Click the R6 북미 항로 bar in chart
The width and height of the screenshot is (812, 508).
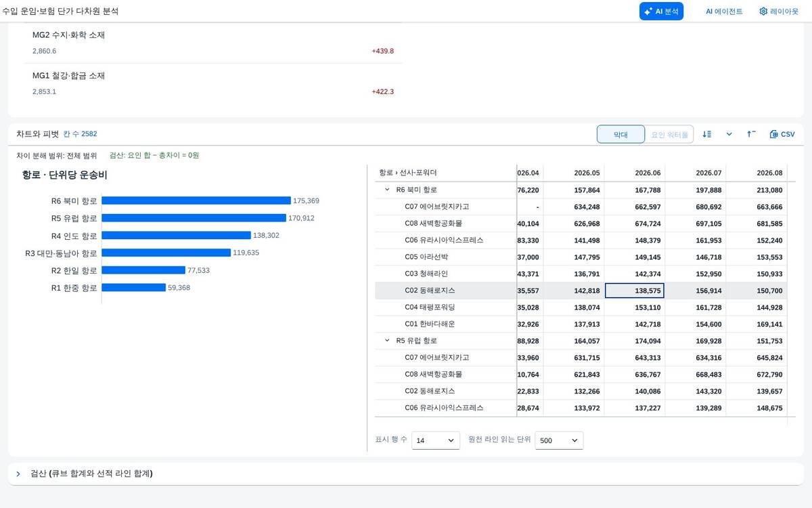click(x=196, y=200)
